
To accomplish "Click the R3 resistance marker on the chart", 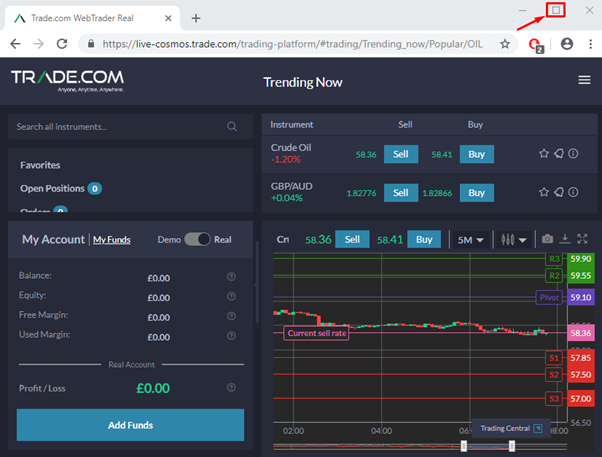I will [x=554, y=259].
